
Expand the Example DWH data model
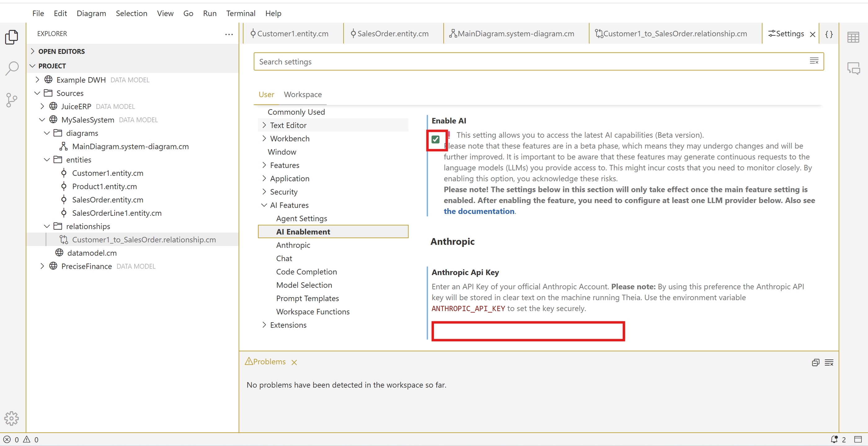click(38, 80)
